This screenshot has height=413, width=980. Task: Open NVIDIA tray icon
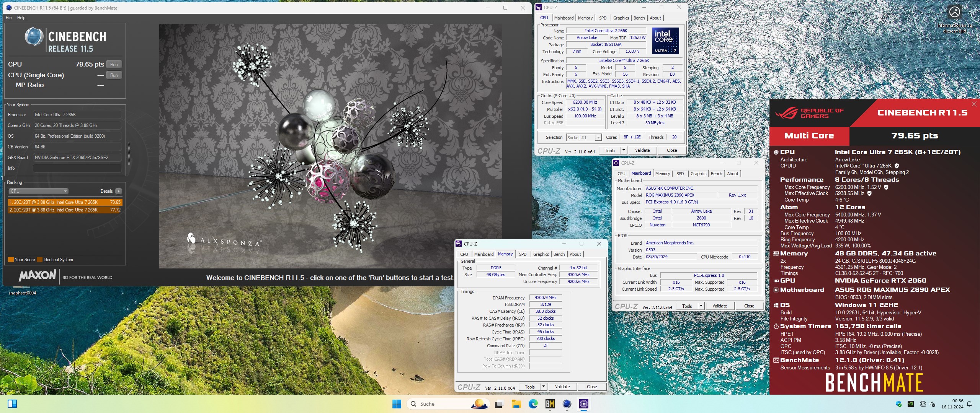911,404
